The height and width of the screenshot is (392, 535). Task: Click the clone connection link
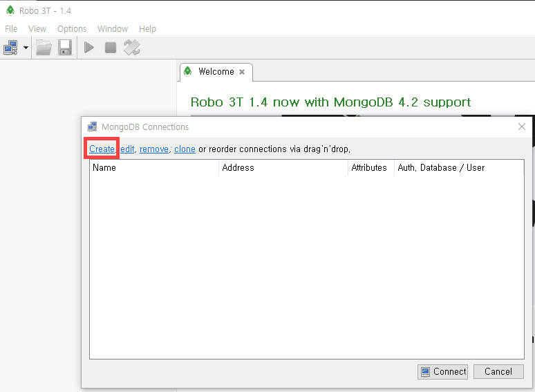[x=185, y=149]
